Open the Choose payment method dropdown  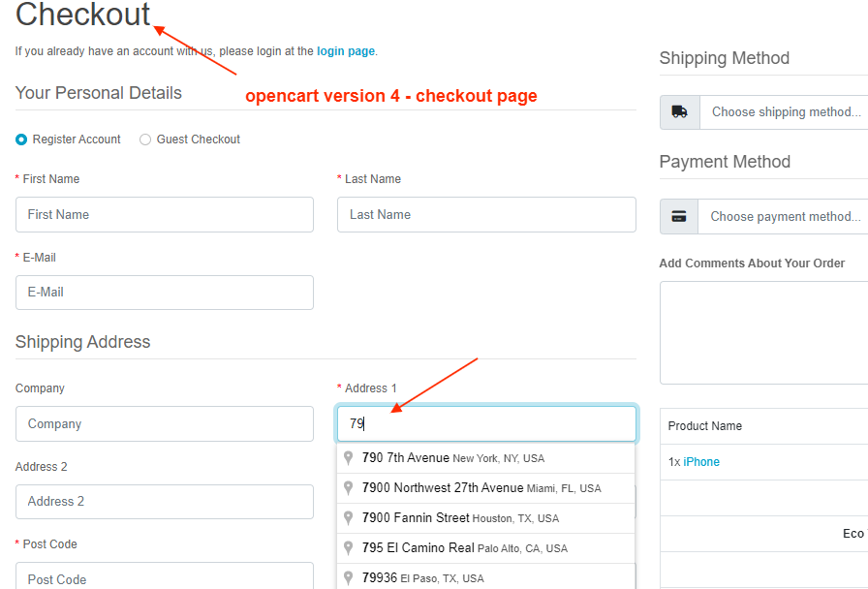pos(785,216)
